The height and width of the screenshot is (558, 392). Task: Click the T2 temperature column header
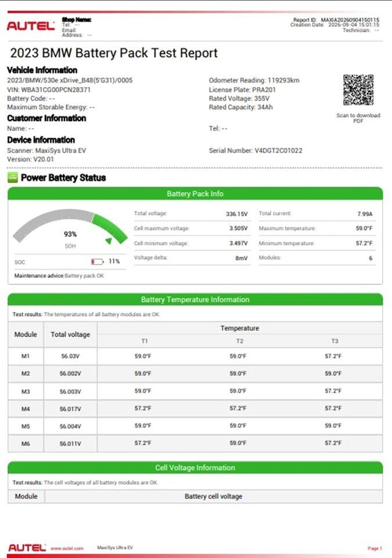[240, 341]
